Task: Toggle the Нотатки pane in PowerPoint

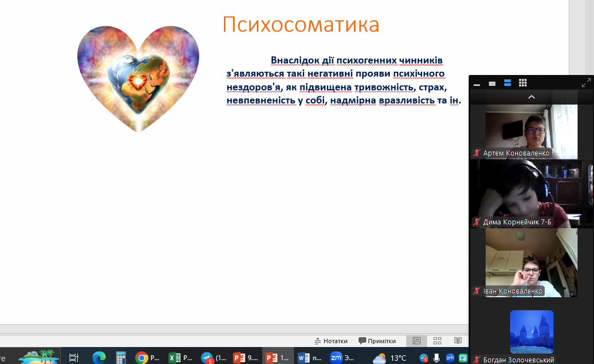Action: click(331, 341)
